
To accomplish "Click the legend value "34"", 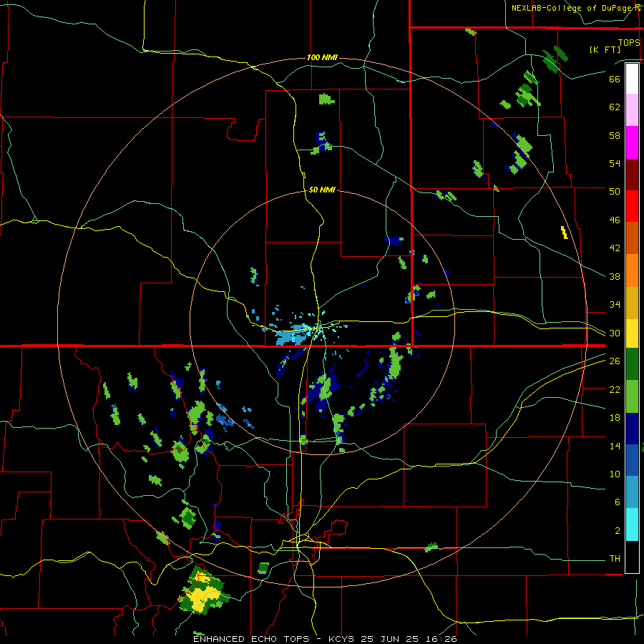I will [x=615, y=305].
